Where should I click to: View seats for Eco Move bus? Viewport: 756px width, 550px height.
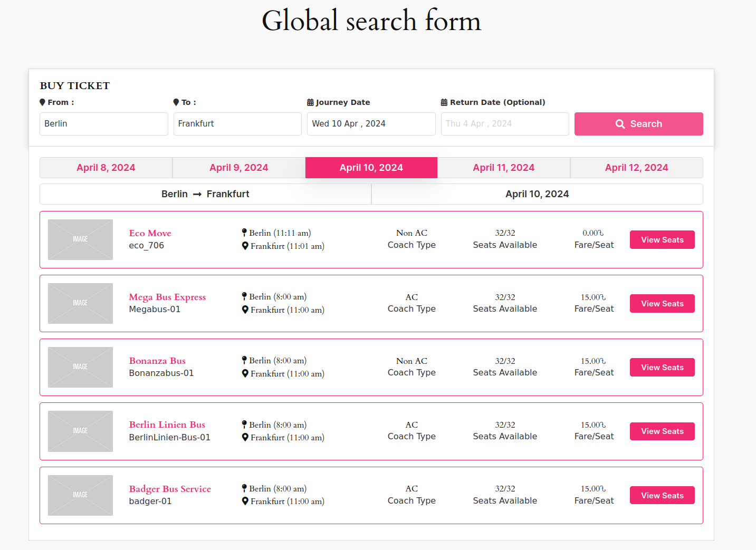pyautogui.click(x=662, y=240)
